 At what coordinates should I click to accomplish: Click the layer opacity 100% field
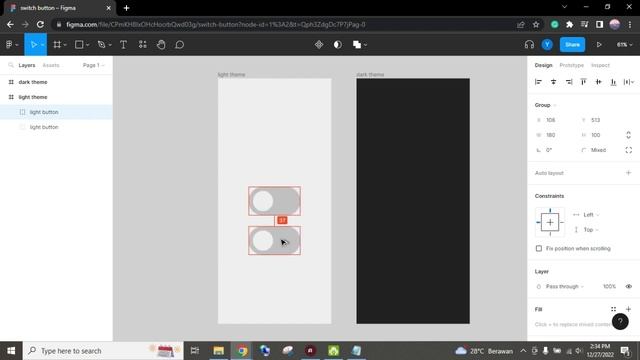point(609,287)
